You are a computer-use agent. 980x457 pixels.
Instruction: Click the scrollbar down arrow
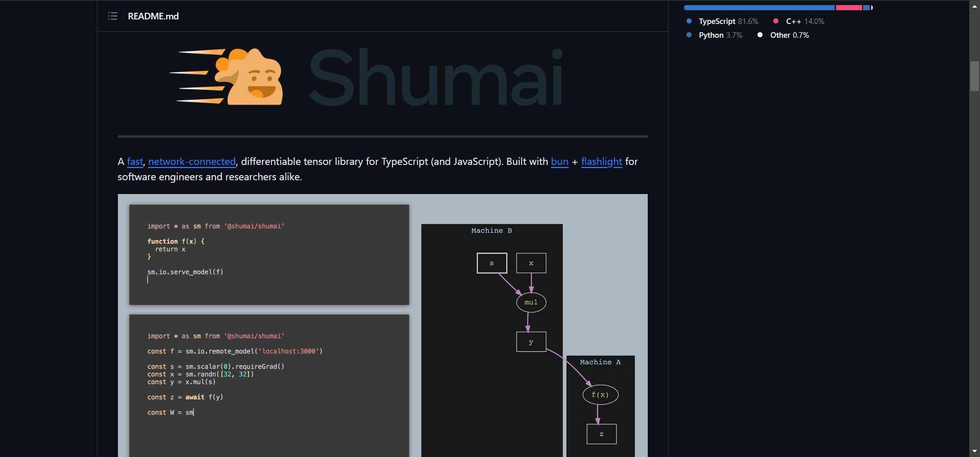pos(974,452)
